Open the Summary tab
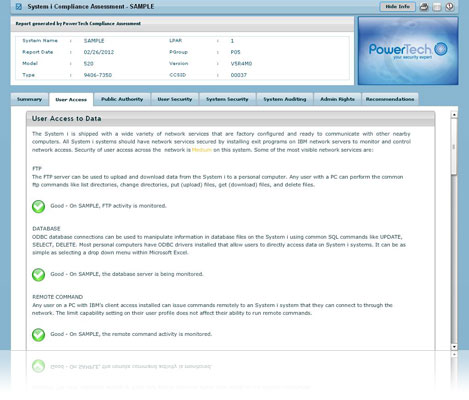 [x=29, y=99]
